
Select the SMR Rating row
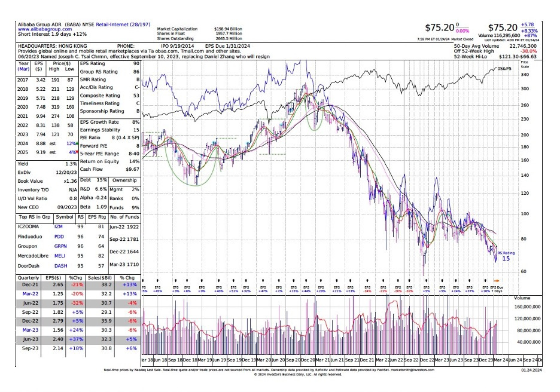tap(109, 79)
